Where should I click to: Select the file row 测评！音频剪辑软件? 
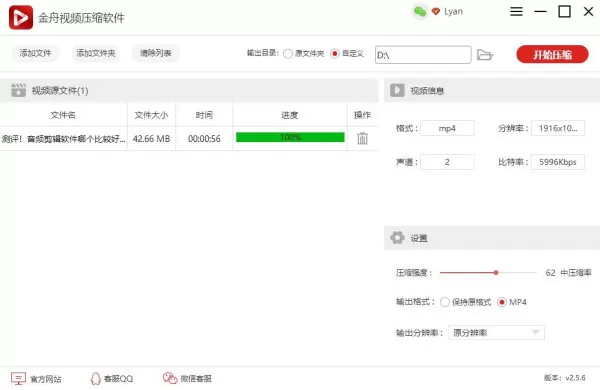pos(189,139)
